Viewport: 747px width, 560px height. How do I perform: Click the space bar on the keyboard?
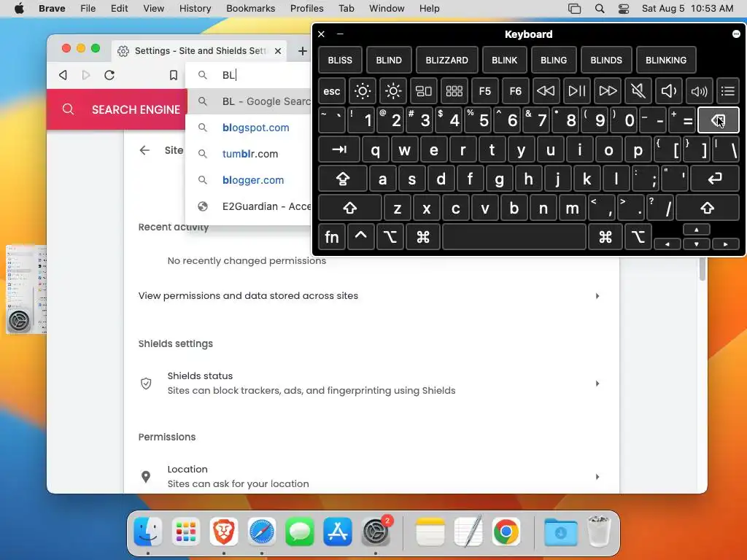click(514, 237)
